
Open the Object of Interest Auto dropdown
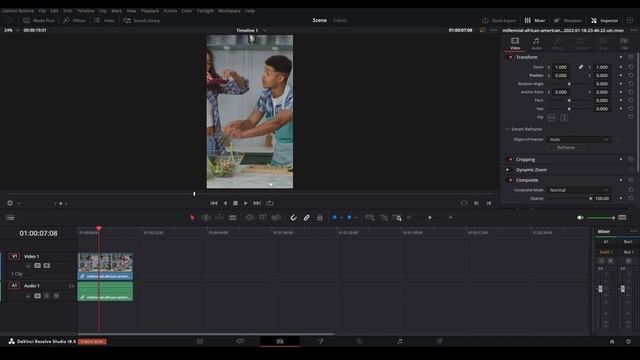pyautogui.click(x=578, y=140)
